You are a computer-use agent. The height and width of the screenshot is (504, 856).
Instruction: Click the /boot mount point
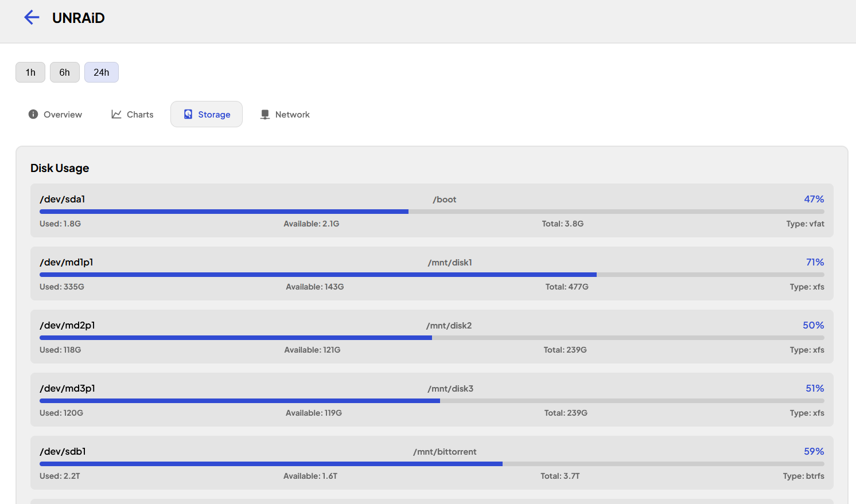coord(445,200)
